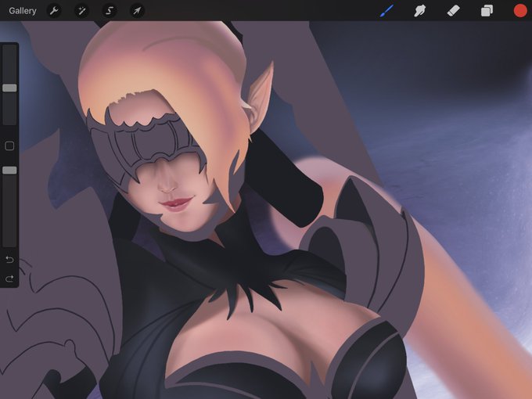Screen dimensions: 532x399
Task: Return to the Gallery
Action: [23, 11]
